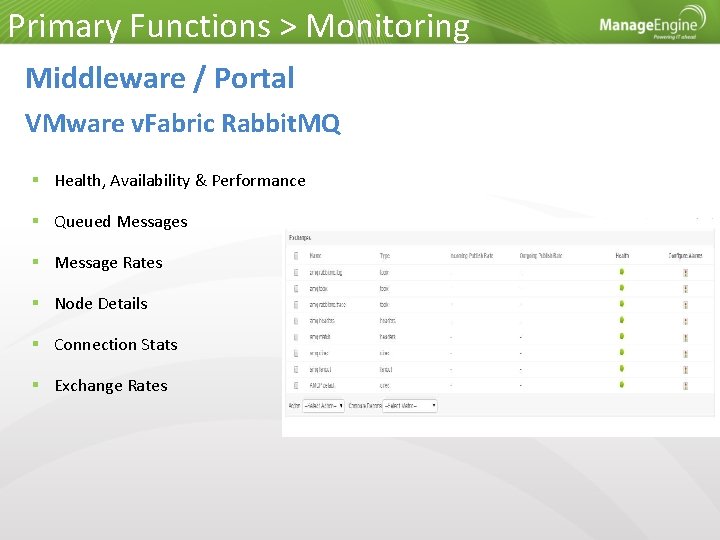Open Configure Alarms for amq.match
Image resolution: width=720 pixels, height=540 pixels.
pyautogui.click(x=686, y=338)
